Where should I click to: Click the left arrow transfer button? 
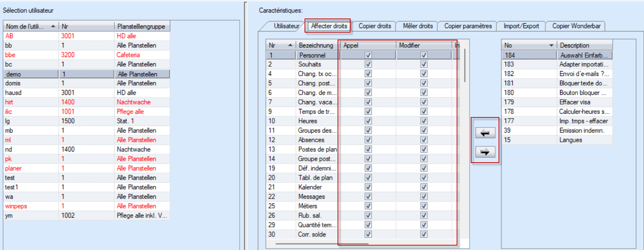pos(485,133)
